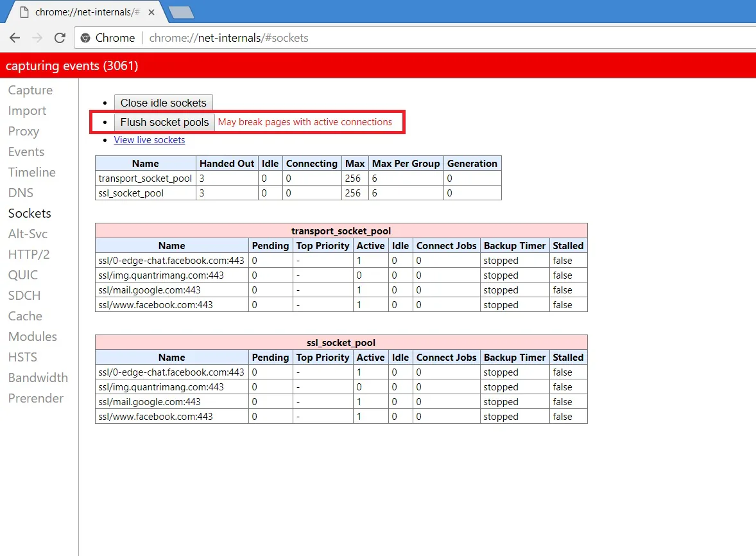Open the View live sockets link
756x556 pixels.
[150, 140]
